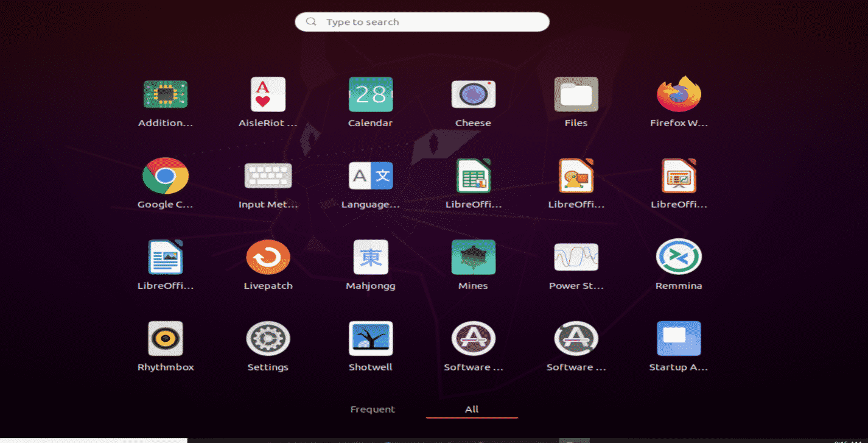Open LibreOffice Calc spreadsheet icon
Image resolution: width=868 pixels, height=443 pixels.
click(474, 175)
